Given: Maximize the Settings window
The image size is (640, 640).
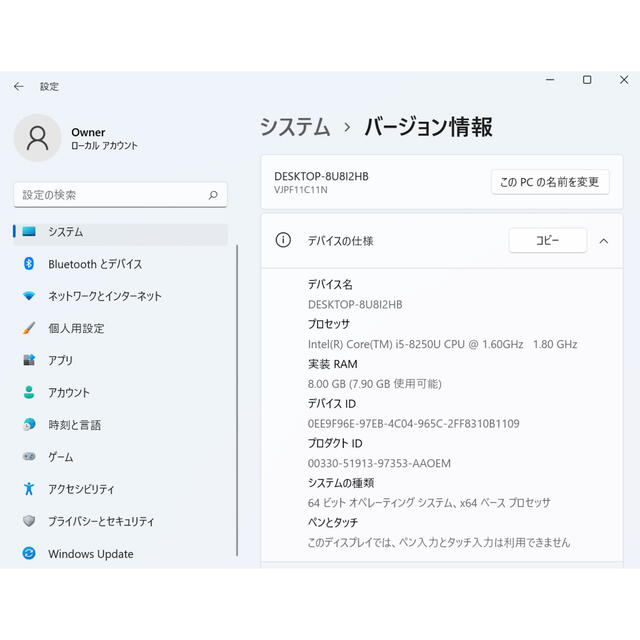Looking at the screenshot, I should pos(587,80).
